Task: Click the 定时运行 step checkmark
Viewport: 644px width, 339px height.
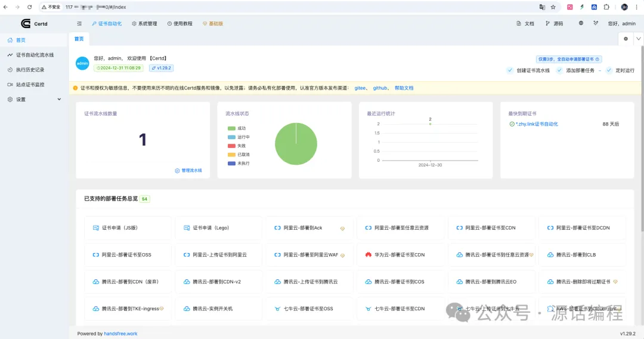Action: 609,70
